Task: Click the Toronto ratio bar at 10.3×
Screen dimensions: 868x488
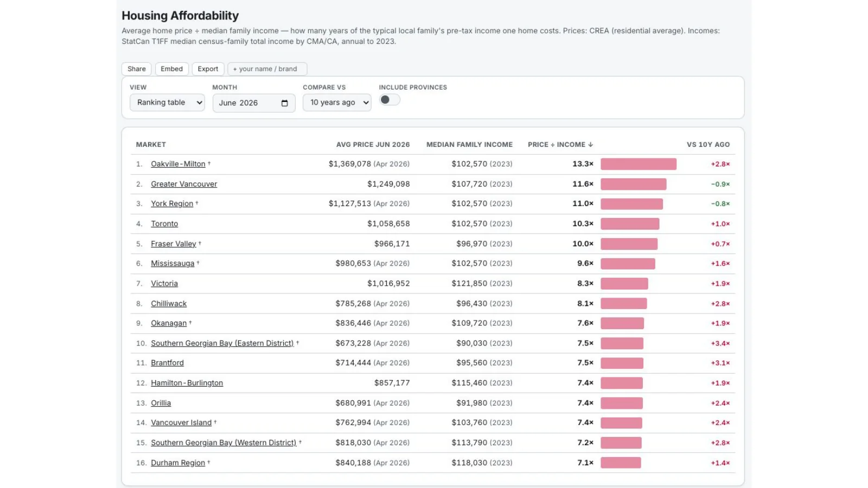Action: (630, 224)
